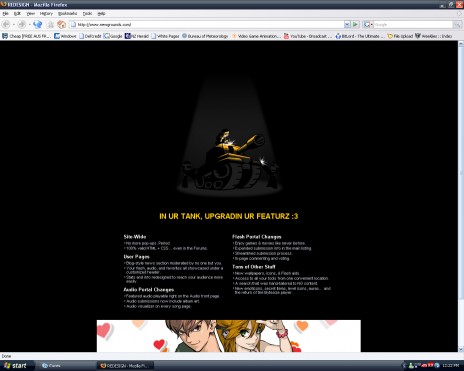
Task: Click the Tons of Other Stuff heading
Action: (x=254, y=267)
